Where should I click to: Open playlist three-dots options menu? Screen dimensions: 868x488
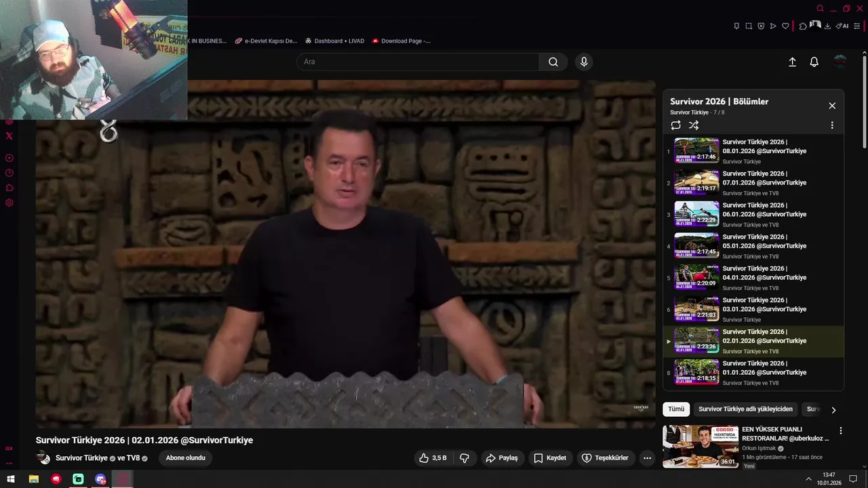tap(832, 125)
